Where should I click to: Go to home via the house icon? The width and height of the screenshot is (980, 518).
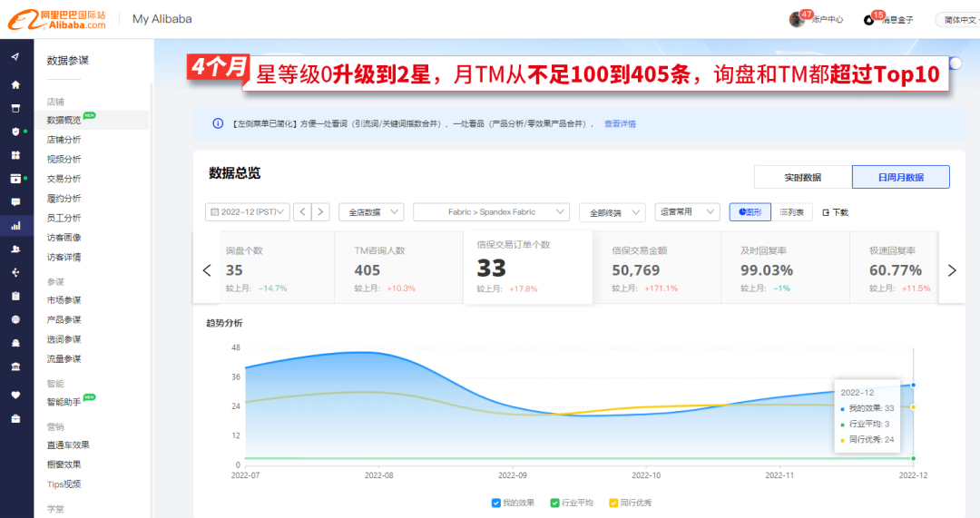point(15,84)
